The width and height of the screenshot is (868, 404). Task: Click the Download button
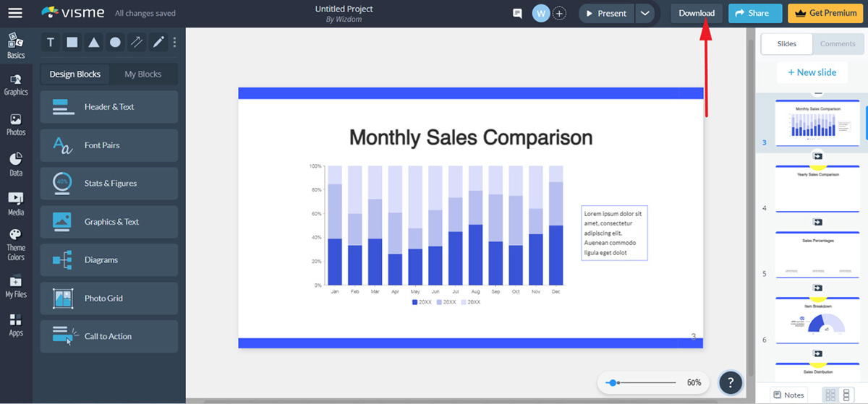(696, 13)
